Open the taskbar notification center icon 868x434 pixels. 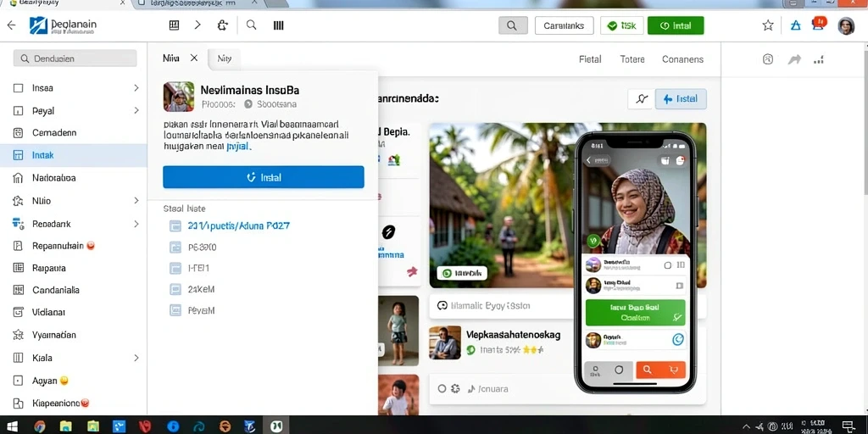849,426
